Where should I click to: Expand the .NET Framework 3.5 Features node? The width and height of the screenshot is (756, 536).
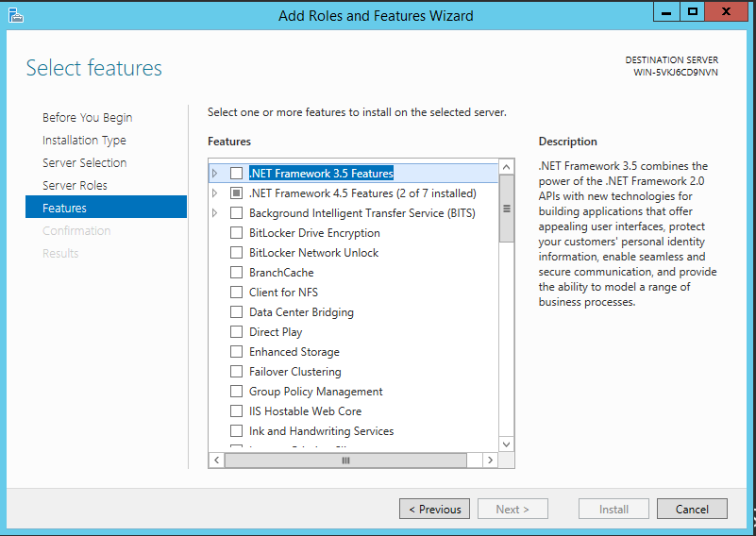215,174
